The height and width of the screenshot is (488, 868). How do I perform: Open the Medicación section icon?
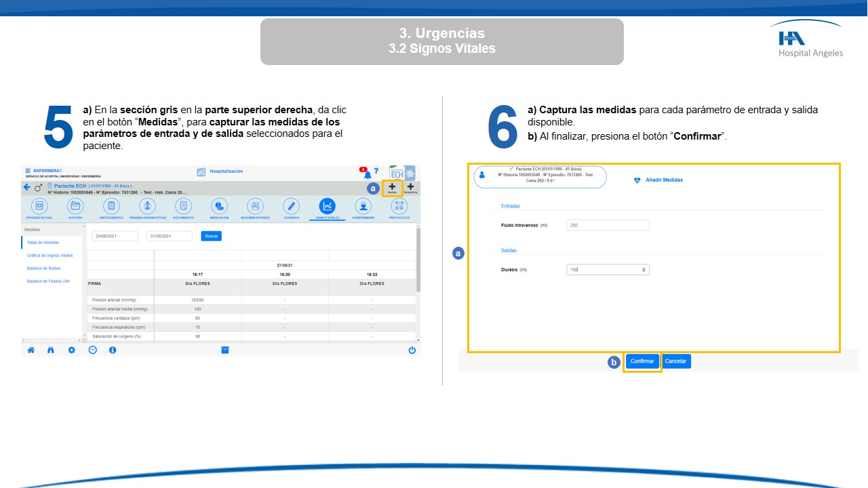[219, 206]
